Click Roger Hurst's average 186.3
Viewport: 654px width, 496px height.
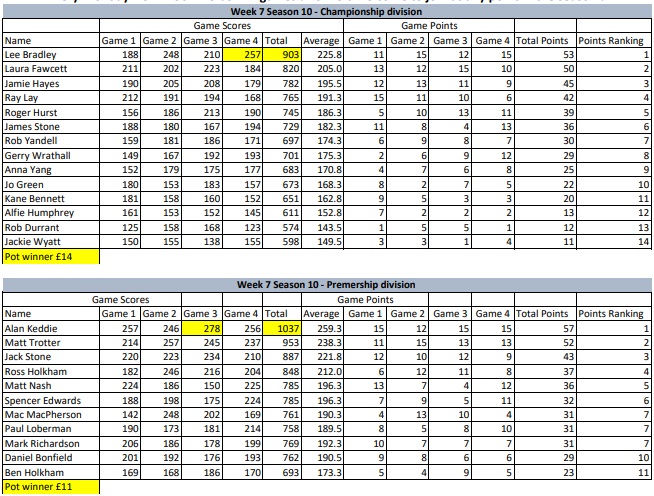click(x=322, y=113)
